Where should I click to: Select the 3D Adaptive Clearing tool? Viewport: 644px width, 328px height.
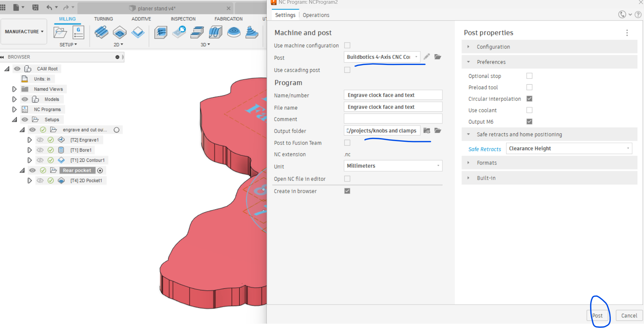tap(161, 32)
